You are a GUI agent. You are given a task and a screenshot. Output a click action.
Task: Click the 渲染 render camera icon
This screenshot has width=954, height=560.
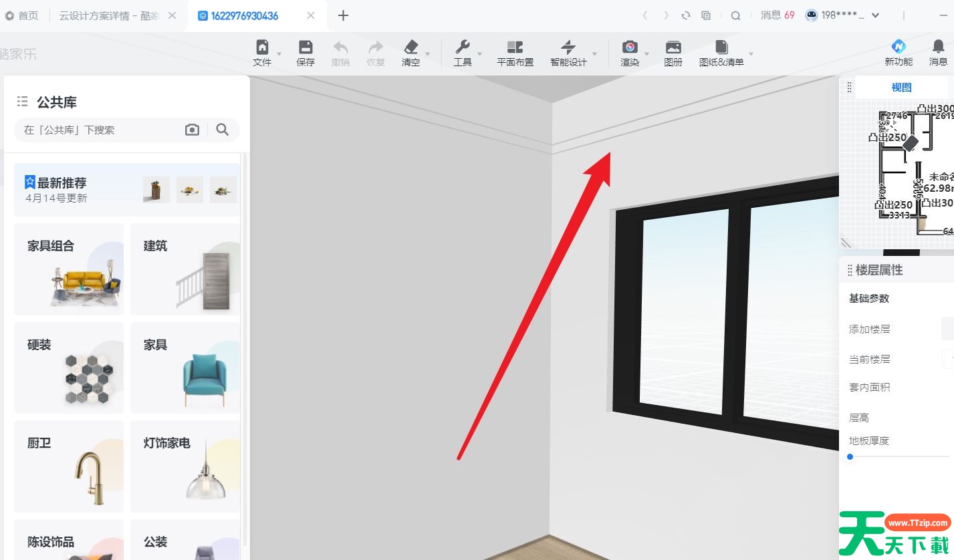click(630, 47)
